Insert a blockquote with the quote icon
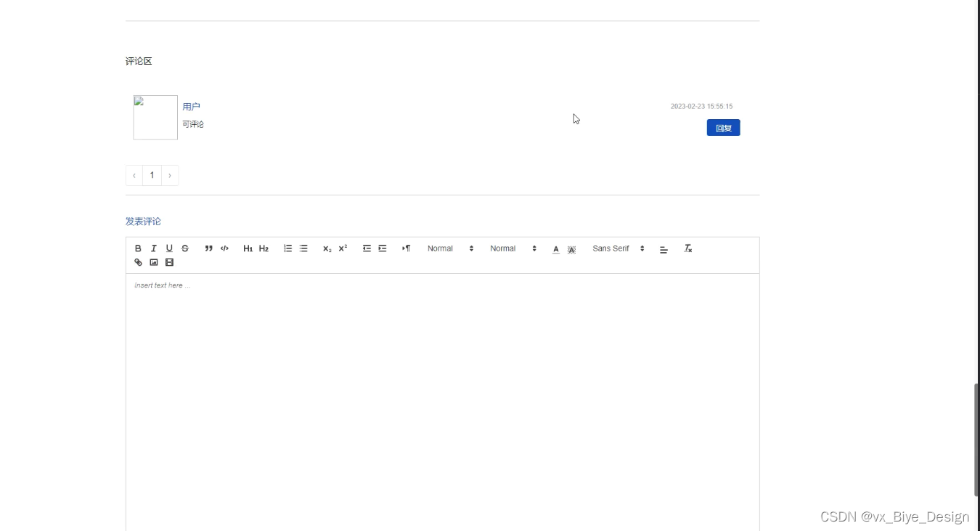This screenshot has height=531, width=980. click(x=209, y=248)
